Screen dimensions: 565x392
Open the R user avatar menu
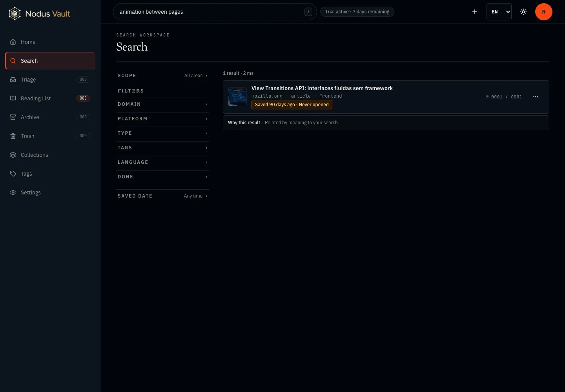pos(544,12)
